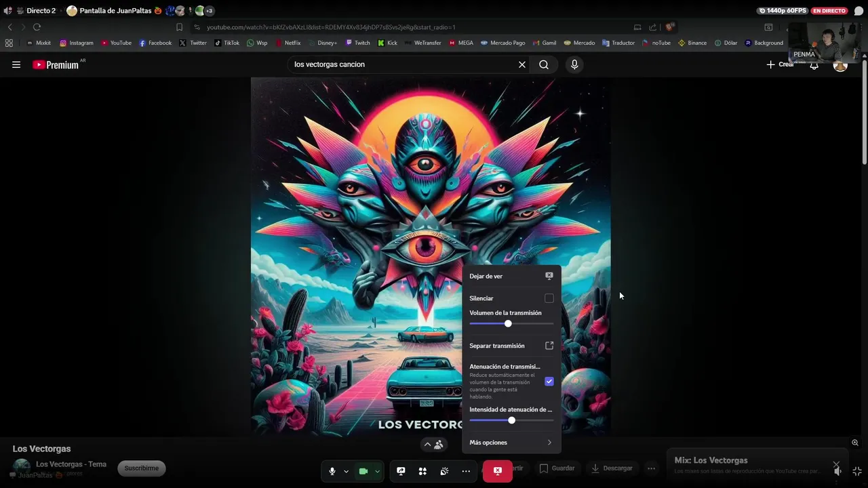
Task: Uncheck Atenuación de transmisión checkbox
Action: [x=549, y=382]
